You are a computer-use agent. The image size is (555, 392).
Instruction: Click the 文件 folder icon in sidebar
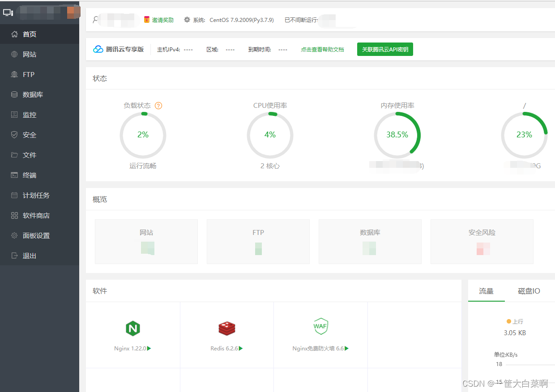pos(14,155)
